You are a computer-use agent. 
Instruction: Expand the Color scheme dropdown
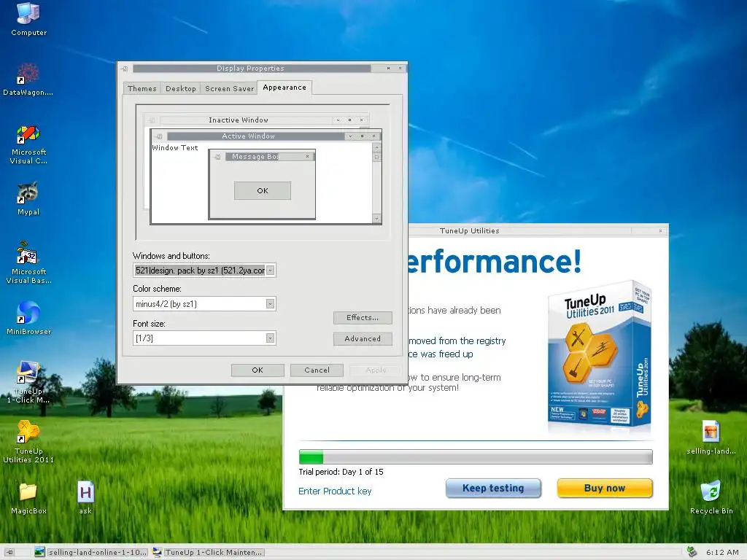point(270,304)
